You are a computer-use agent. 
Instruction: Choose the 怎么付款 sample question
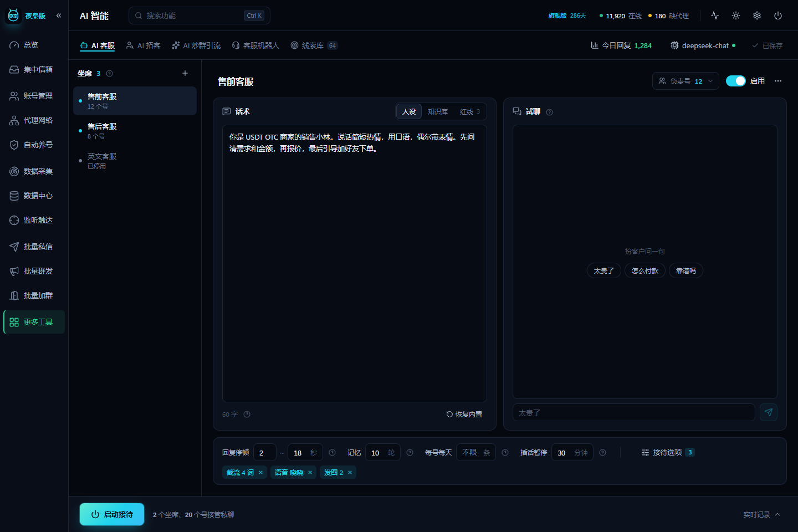click(x=645, y=270)
